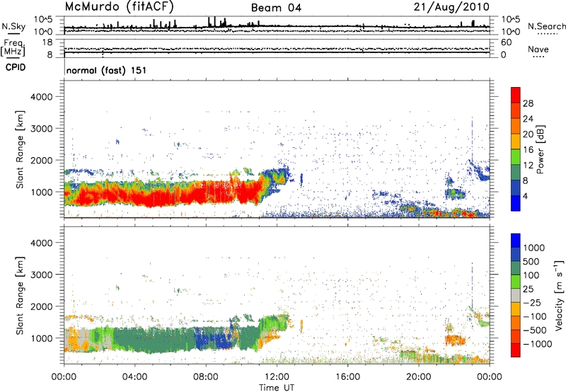Pick the blue Power segment between 4 and 8
This screenshot has height=392, width=566.
coord(516,188)
